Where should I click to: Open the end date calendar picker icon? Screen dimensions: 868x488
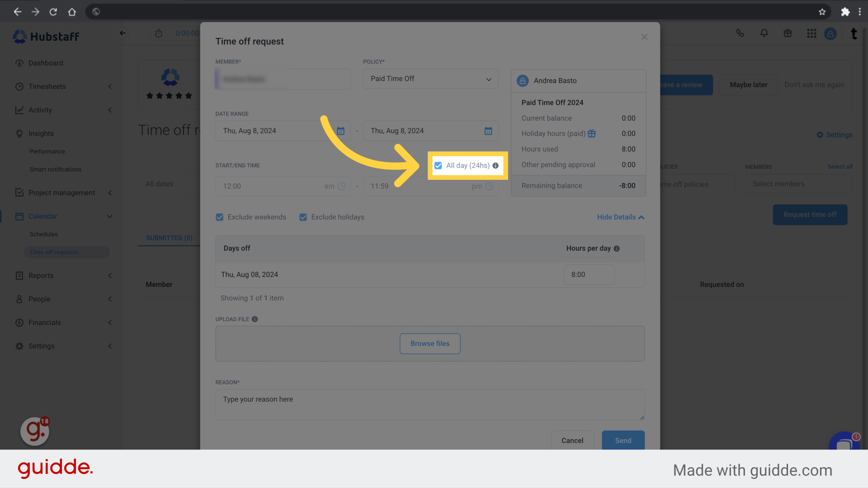488,131
